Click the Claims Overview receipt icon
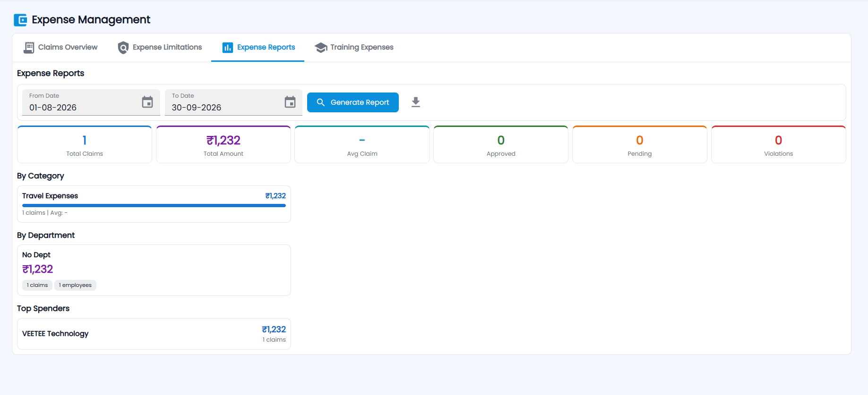 click(x=29, y=47)
